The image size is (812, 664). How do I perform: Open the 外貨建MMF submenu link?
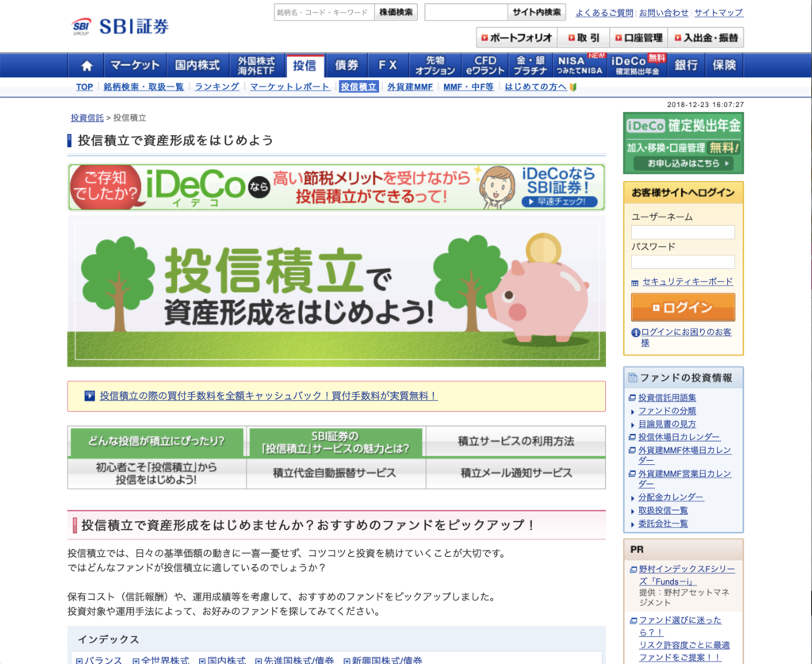pos(410,87)
